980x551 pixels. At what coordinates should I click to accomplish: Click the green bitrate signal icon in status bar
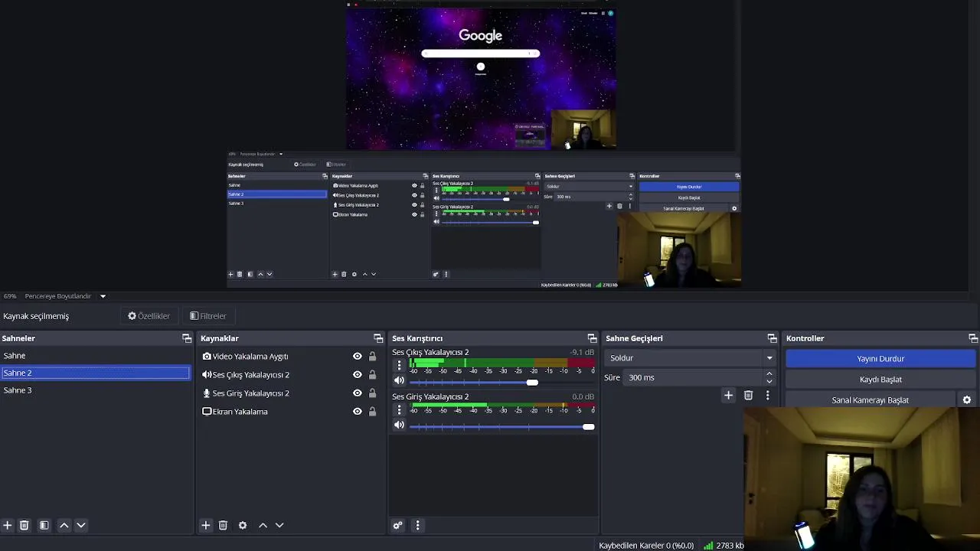709,546
